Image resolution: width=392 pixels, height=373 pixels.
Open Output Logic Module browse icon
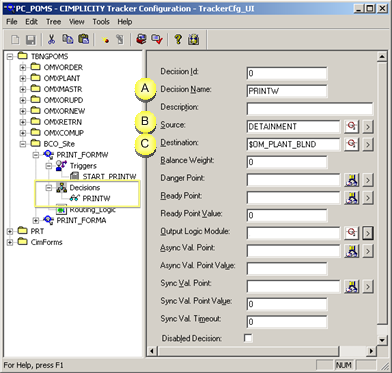[x=351, y=233]
